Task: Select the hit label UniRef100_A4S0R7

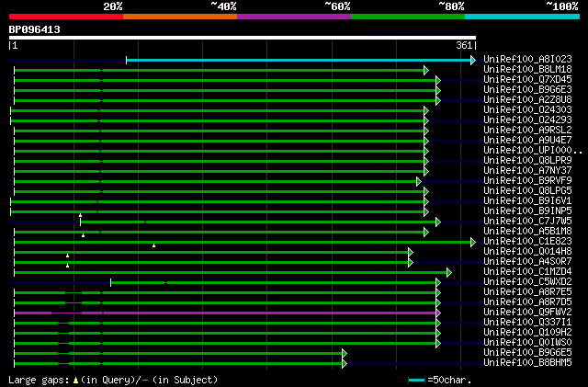Action: pos(527,262)
